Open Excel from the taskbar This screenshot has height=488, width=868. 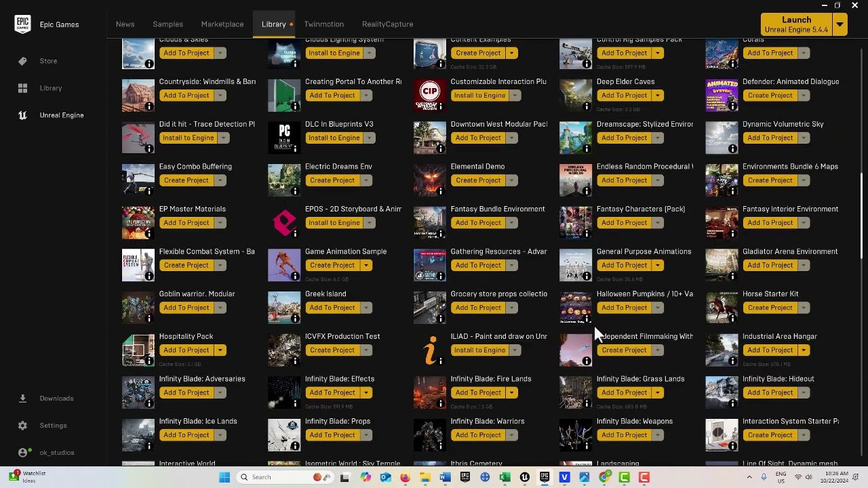(x=505, y=477)
